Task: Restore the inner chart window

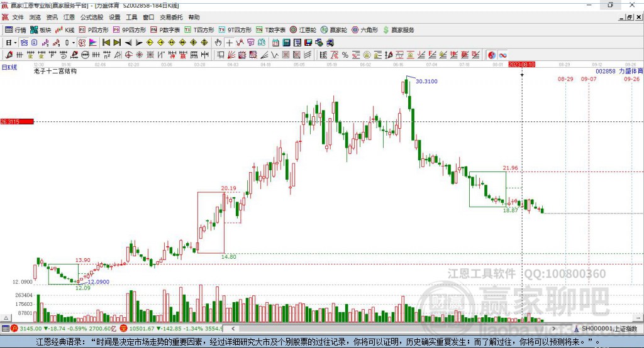Action: (630, 17)
